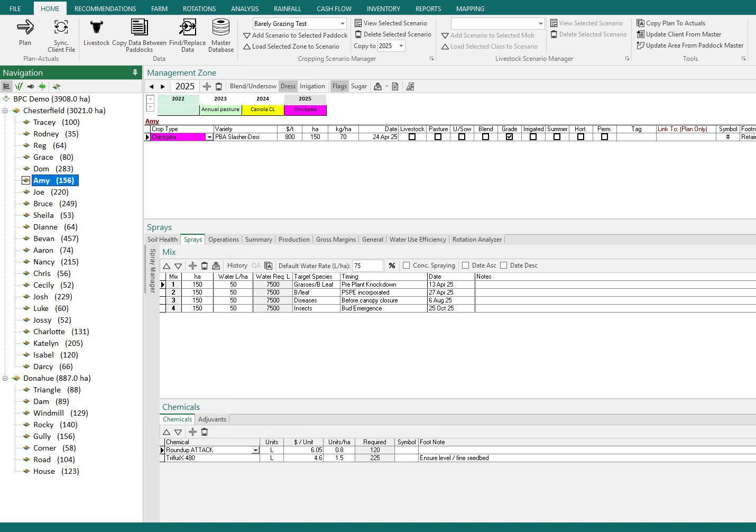Delete chemical using trash icon in Chemicals toolbar
This screenshot has width=756, height=532.
point(205,432)
